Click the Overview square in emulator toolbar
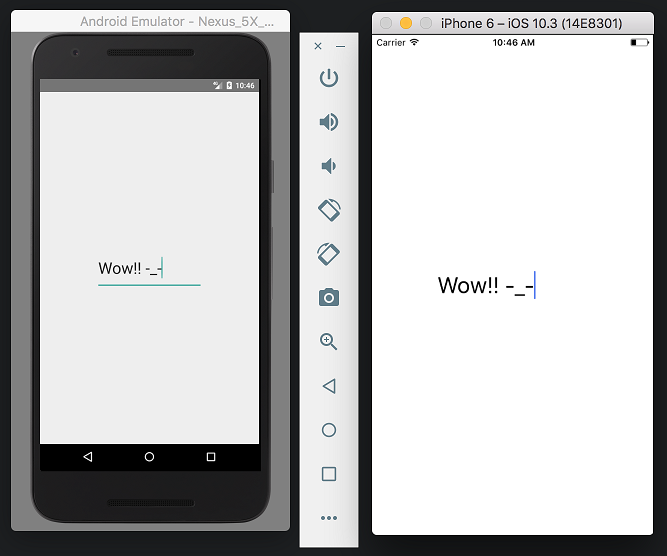The height and width of the screenshot is (556, 667). pyautogui.click(x=329, y=474)
